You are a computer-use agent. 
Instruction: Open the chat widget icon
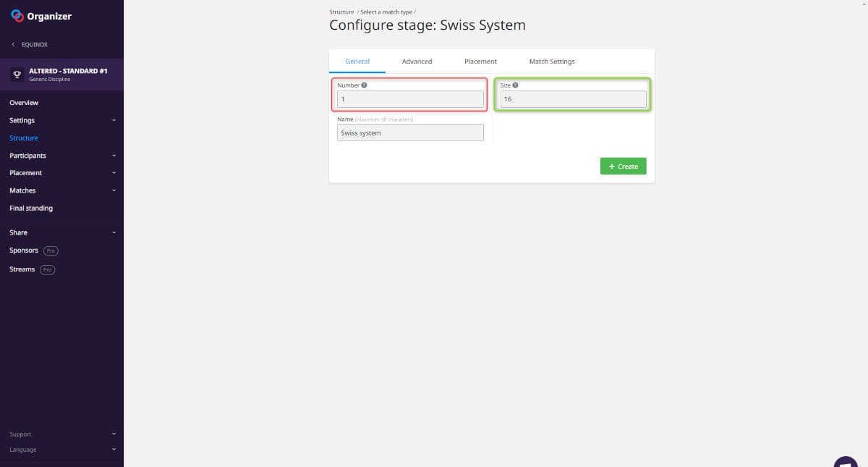[846, 462]
